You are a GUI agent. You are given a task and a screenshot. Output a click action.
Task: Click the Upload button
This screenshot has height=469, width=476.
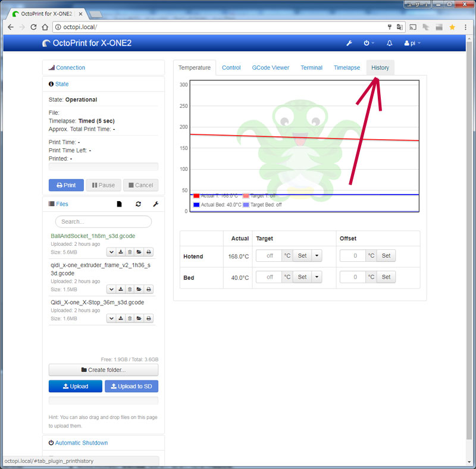[76, 386]
